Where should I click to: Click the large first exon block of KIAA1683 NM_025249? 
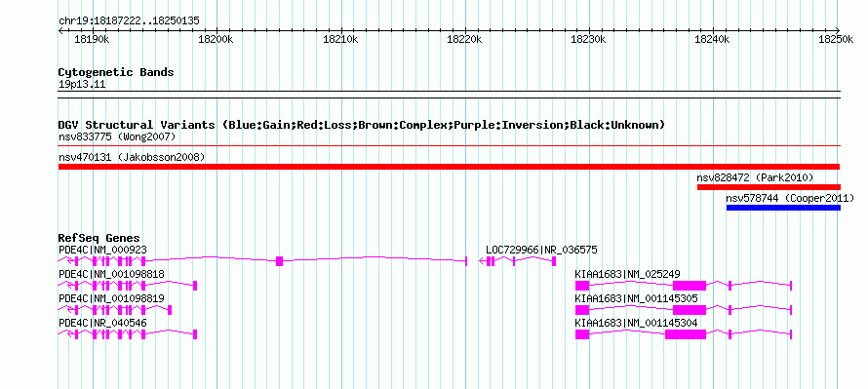[582, 286]
